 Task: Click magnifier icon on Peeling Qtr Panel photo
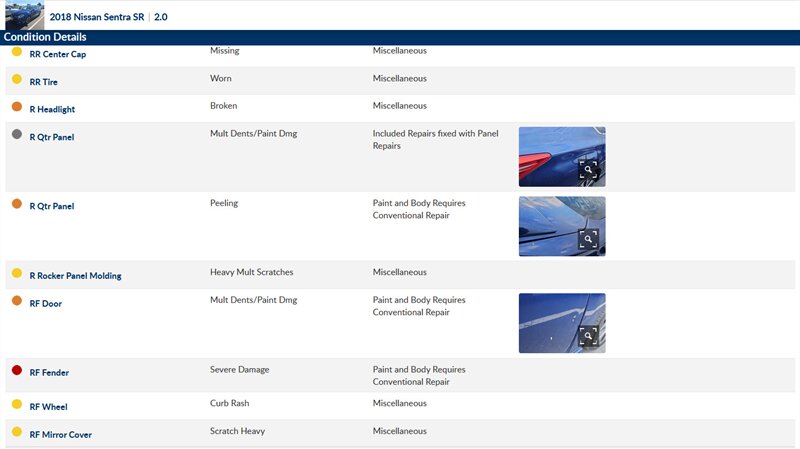(588, 239)
